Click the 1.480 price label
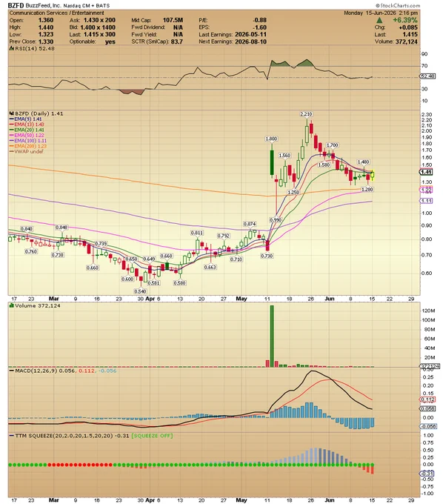The width and height of the screenshot is (443, 504). coord(363,162)
